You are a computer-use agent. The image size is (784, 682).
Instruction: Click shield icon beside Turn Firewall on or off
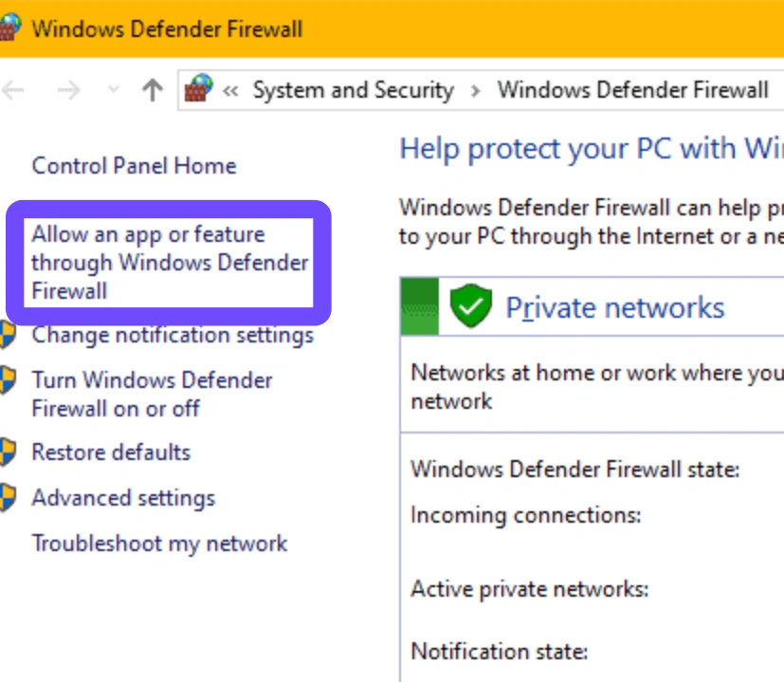(x=8, y=379)
